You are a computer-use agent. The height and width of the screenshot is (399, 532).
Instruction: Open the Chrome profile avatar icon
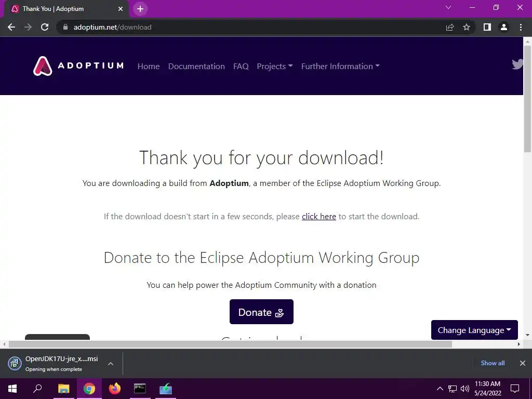point(504,27)
